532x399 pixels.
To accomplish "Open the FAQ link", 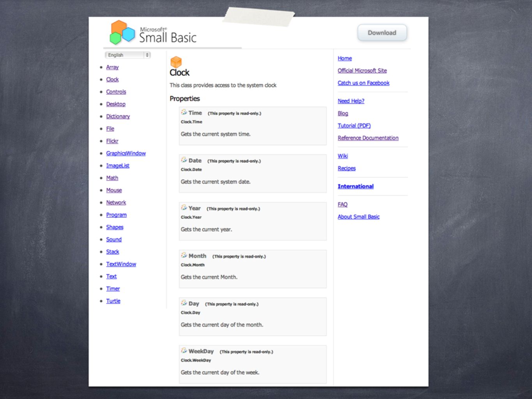I will [x=342, y=205].
